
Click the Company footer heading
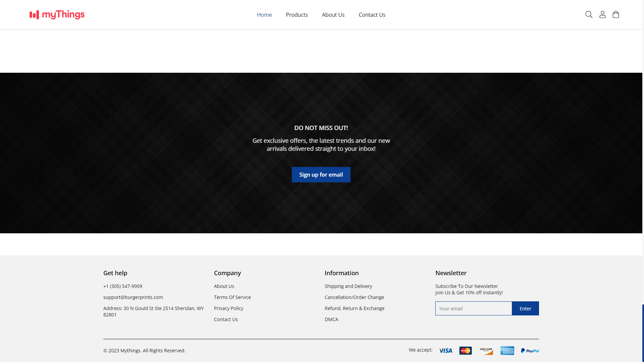(x=227, y=273)
